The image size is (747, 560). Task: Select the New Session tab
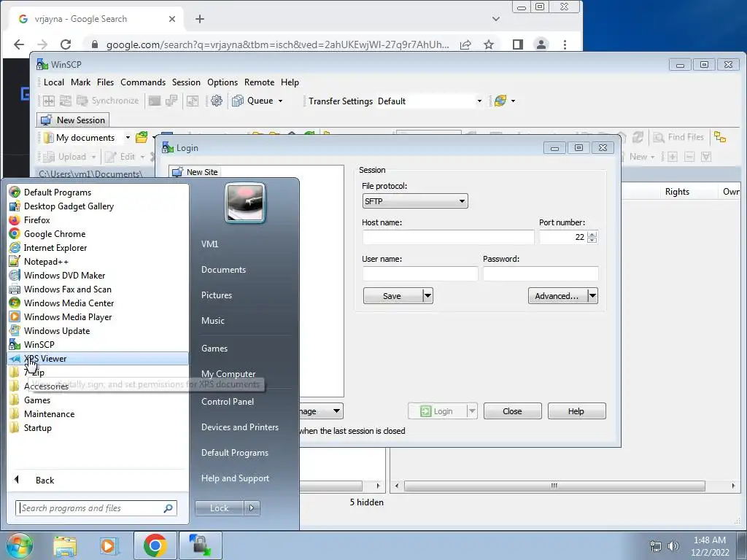(73, 120)
